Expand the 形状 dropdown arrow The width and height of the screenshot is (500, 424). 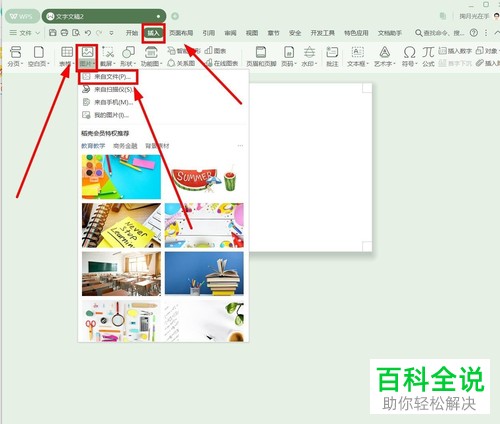[x=135, y=64]
